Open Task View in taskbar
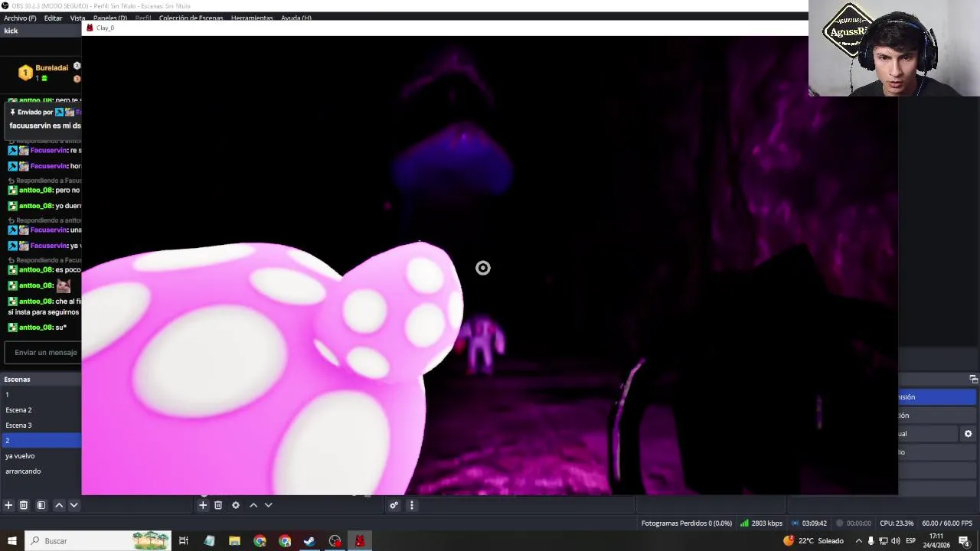This screenshot has height=551, width=980. (184, 541)
